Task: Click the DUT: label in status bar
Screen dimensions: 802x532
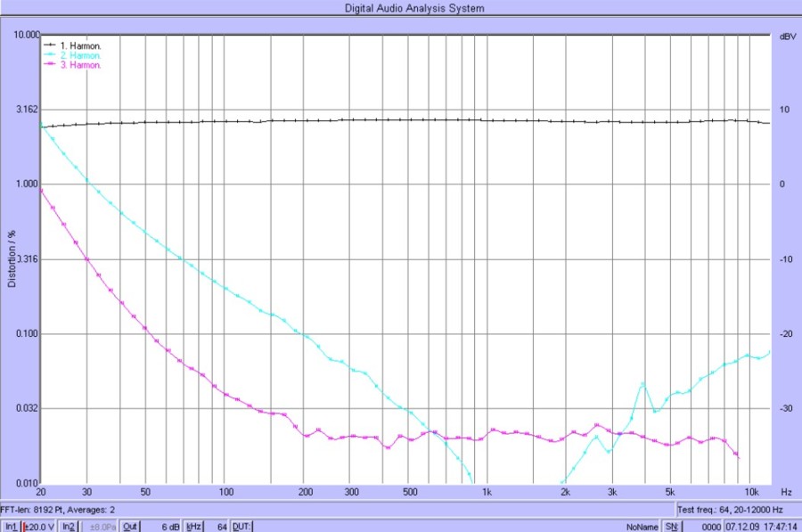Action: [x=241, y=526]
